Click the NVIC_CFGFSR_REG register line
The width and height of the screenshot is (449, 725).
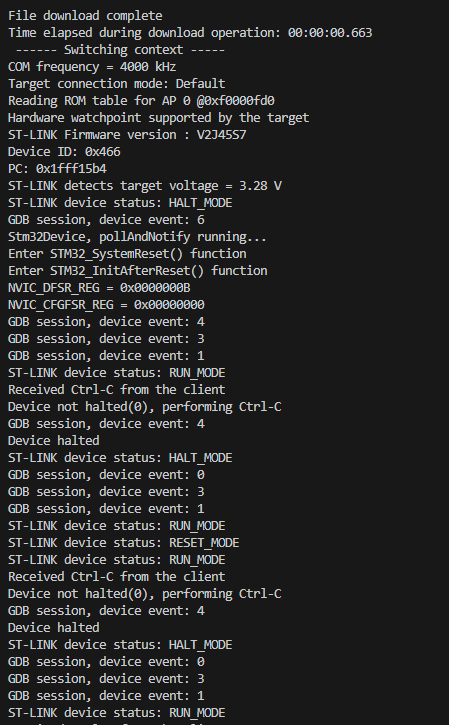[106, 305]
